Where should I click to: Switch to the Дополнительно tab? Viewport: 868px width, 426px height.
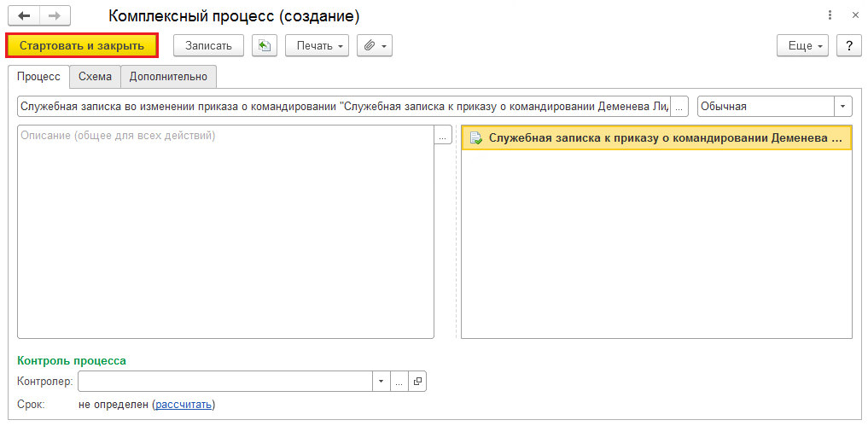pyautogui.click(x=168, y=77)
